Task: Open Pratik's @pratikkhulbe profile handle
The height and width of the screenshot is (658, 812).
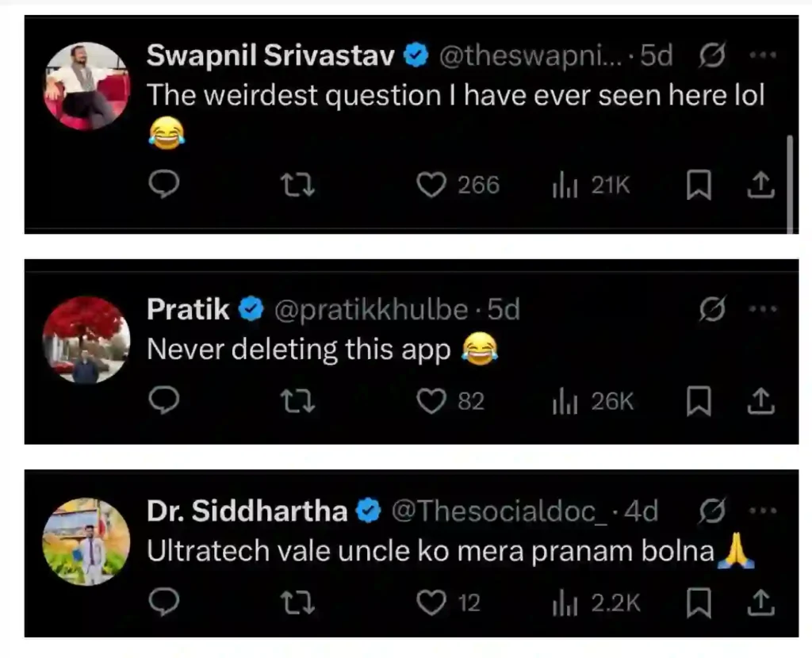Action: 371,310
